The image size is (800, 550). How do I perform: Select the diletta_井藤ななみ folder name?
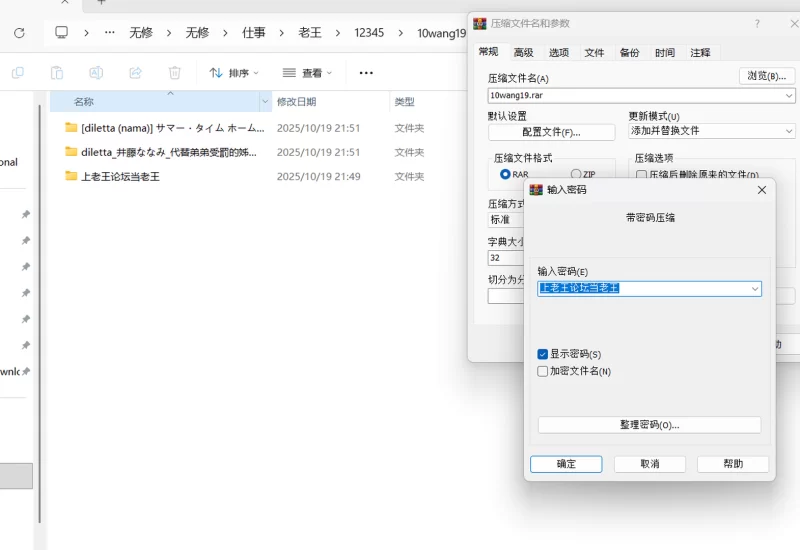click(168, 152)
